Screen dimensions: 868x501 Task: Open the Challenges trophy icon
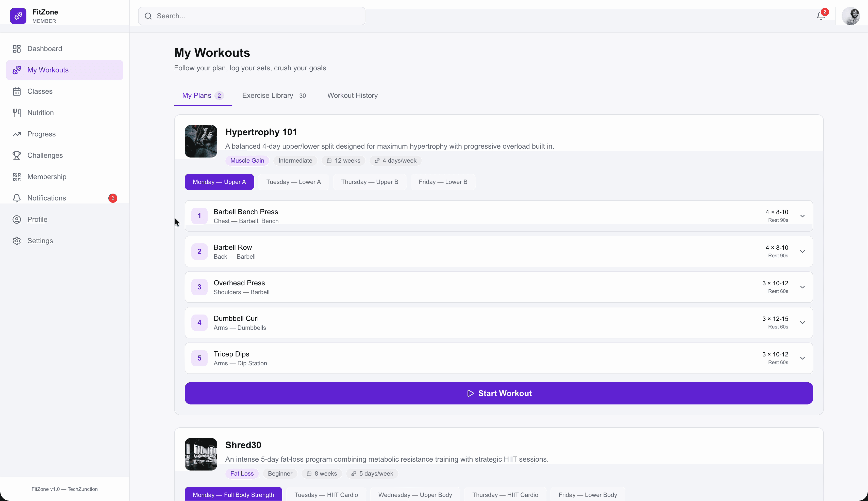tap(17, 155)
